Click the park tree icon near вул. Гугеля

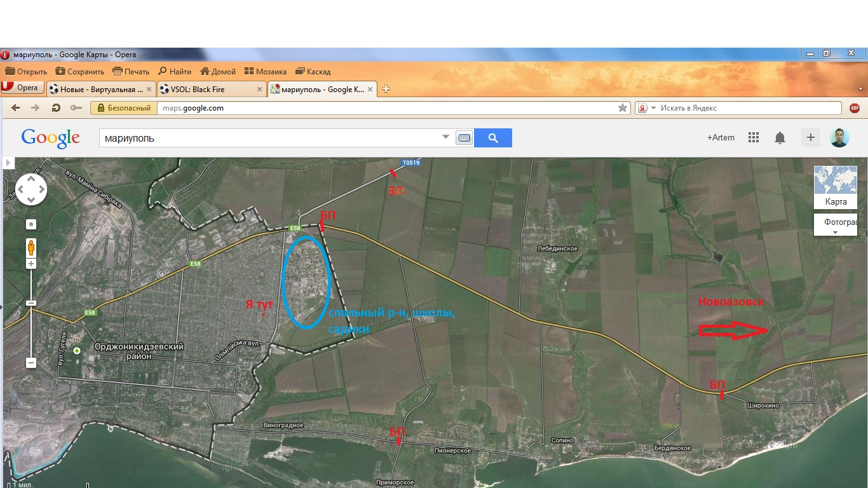click(x=77, y=350)
